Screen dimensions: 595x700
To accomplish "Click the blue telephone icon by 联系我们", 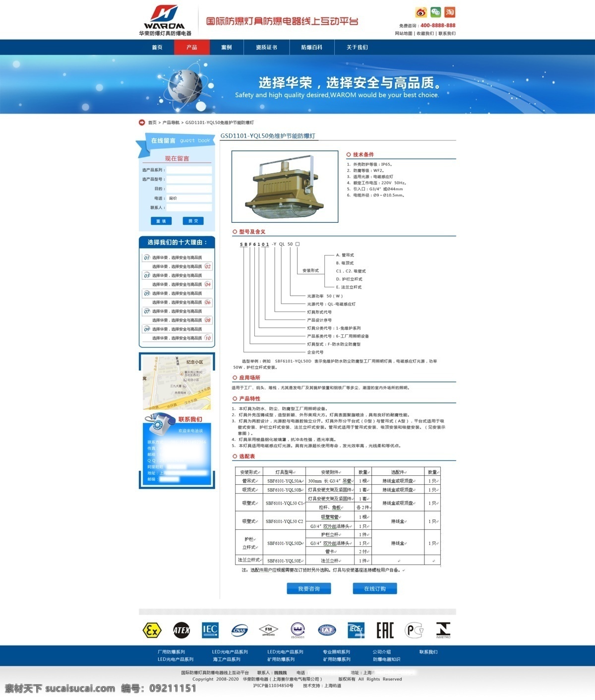I will (159, 423).
